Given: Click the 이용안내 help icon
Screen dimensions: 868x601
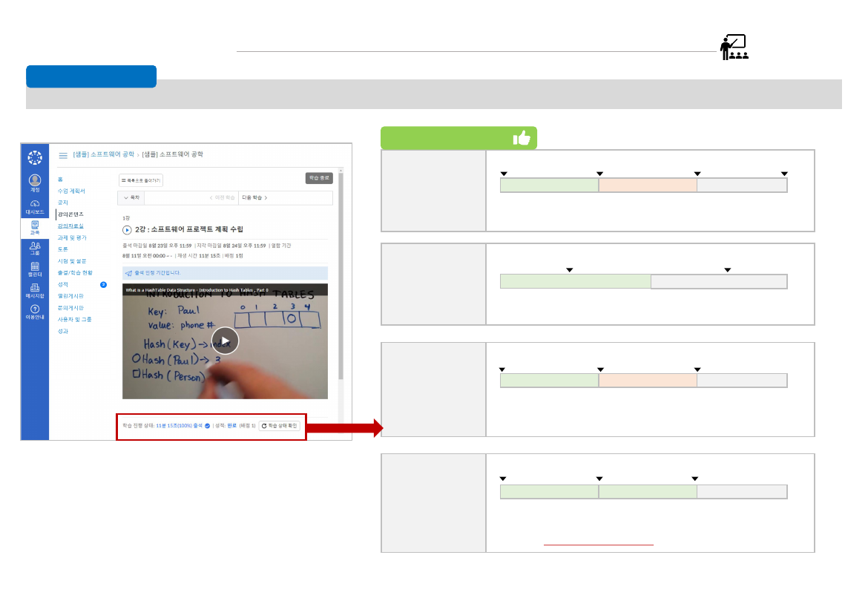Looking at the screenshot, I should point(35,310).
